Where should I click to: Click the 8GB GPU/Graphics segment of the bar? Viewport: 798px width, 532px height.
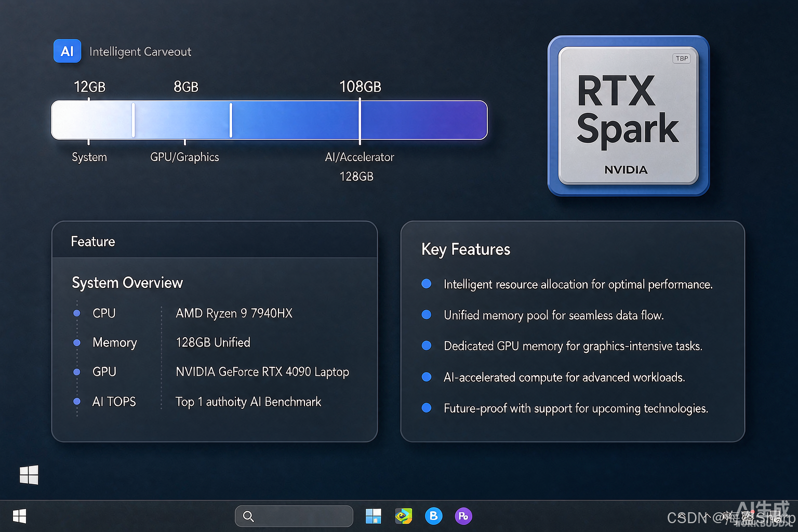click(182, 120)
